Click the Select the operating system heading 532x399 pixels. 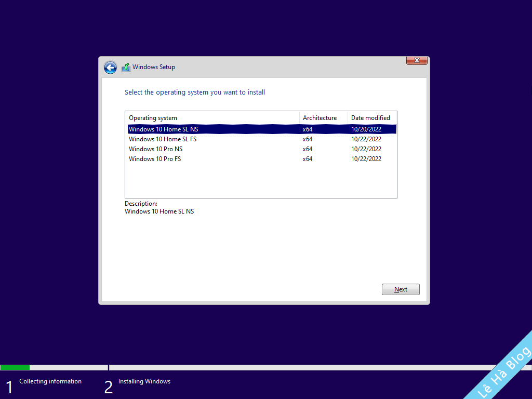tap(195, 92)
